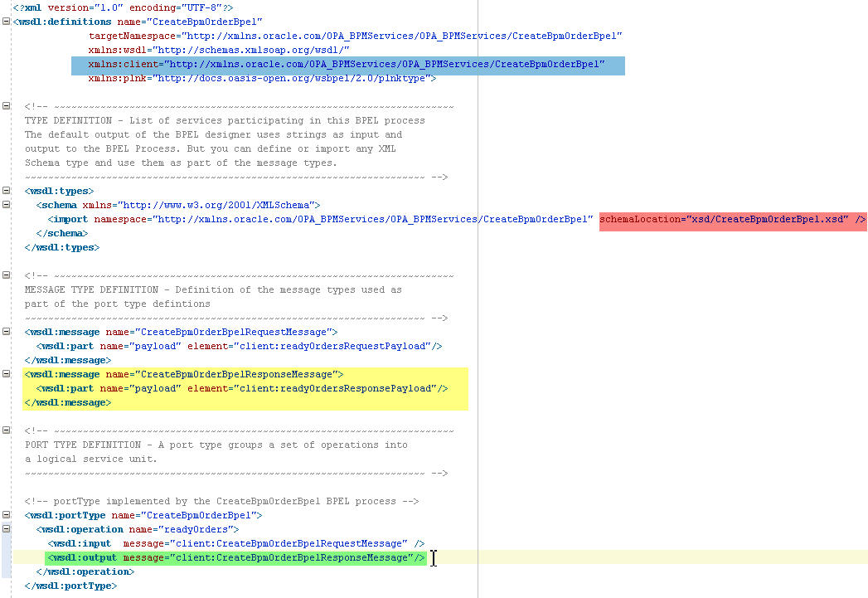Click the closing </wsdl:types> tag
This screenshot has height=598, width=868.
coord(62,247)
